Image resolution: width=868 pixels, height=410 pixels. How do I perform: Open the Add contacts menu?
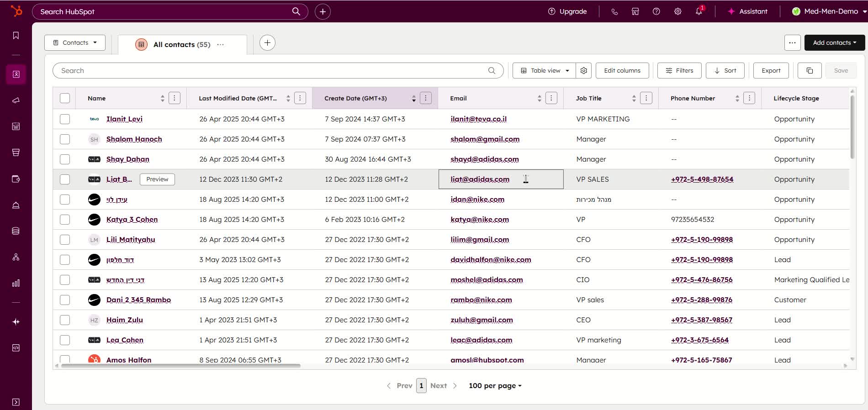pos(834,43)
